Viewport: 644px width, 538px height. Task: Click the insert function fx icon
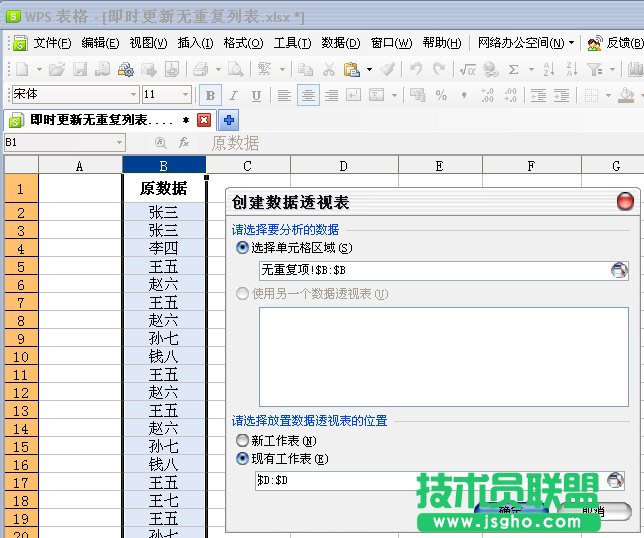pos(184,143)
